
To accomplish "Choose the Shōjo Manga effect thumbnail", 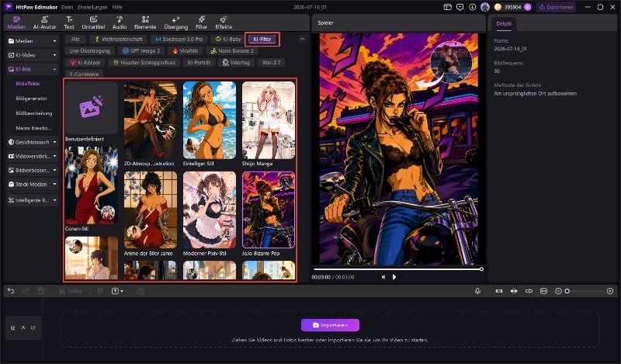I will coord(269,120).
